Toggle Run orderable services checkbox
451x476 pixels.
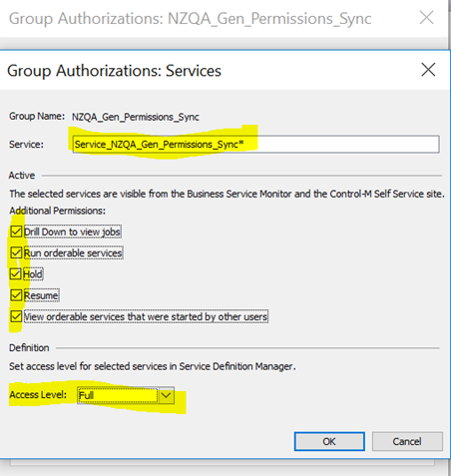pyautogui.click(x=16, y=252)
